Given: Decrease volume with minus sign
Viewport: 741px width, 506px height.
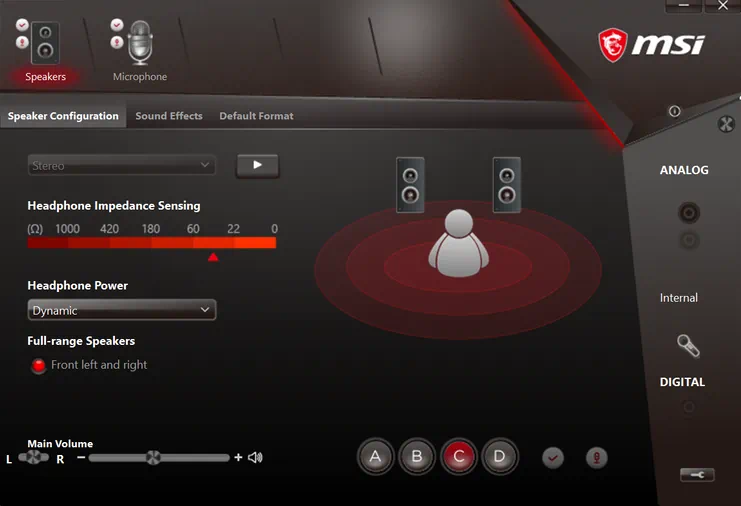Looking at the screenshot, I should tap(81, 457).
